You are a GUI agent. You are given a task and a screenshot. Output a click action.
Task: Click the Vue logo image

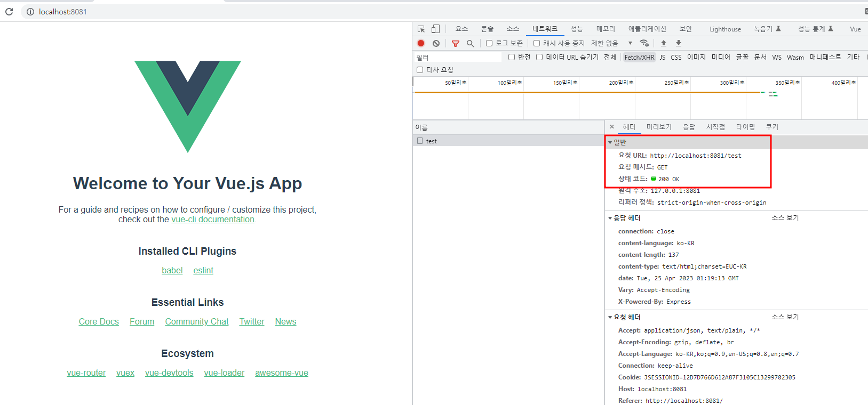pos(188,107)
